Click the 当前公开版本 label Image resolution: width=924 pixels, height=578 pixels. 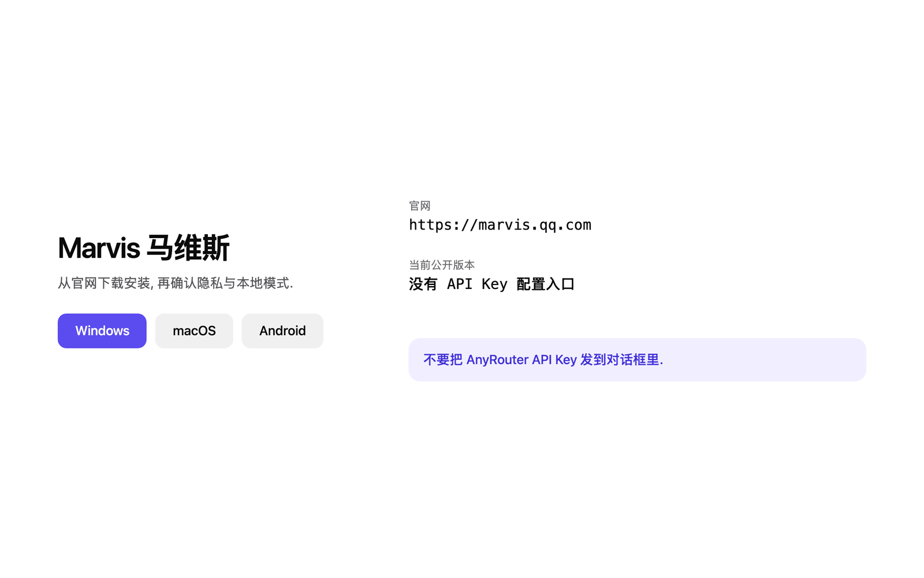442,265
